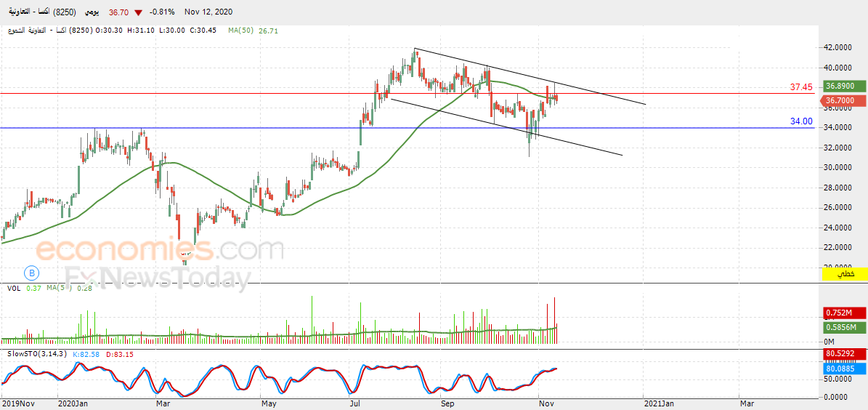This screenshot has width=868, height=410.
Task: Click the red 0.752M volume tag
Action: click(x=845, y=313)
